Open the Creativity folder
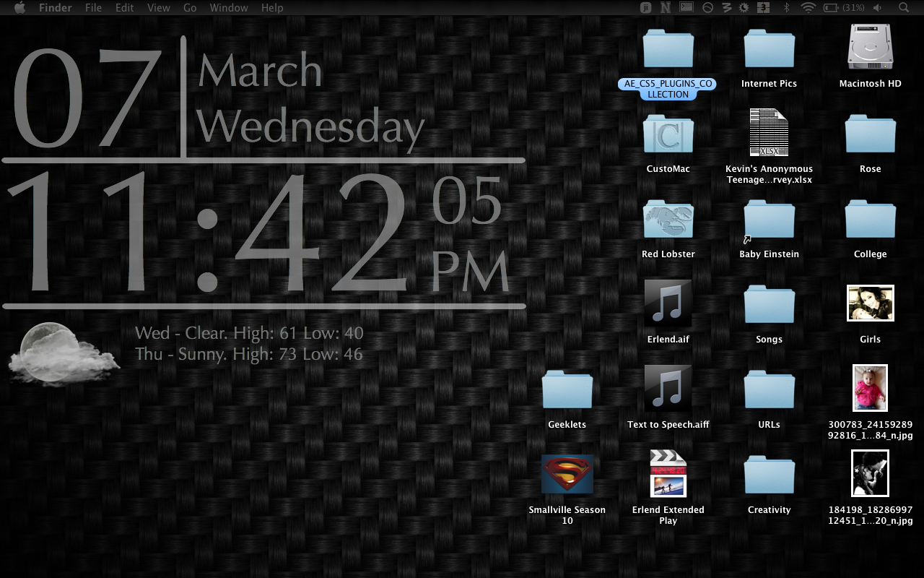This screenshot has height=578, width=924. (769, 474)
